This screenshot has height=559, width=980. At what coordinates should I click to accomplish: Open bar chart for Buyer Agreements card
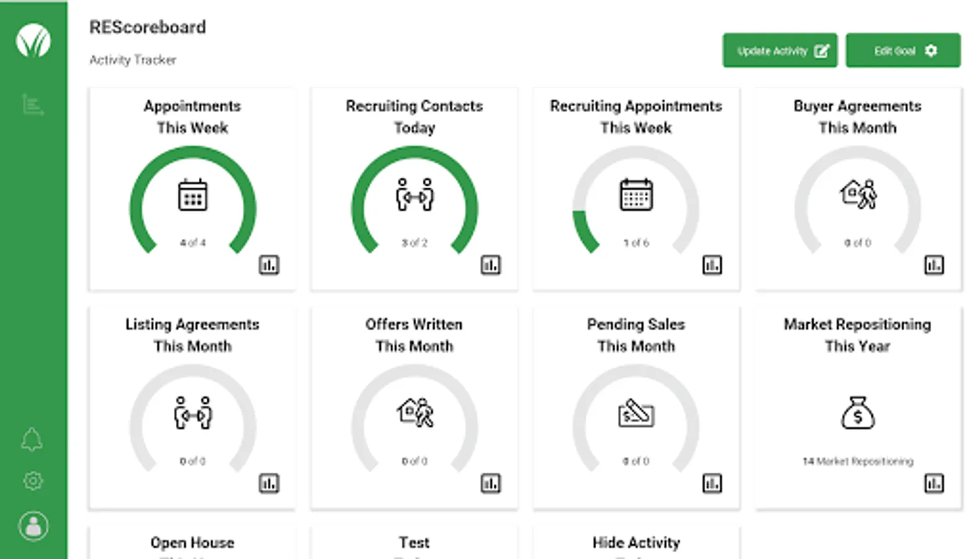934,265
